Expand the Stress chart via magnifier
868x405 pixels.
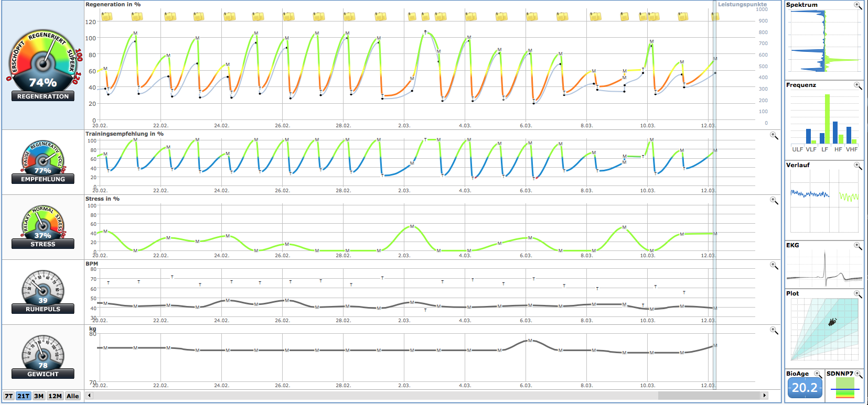coord(774,201)
